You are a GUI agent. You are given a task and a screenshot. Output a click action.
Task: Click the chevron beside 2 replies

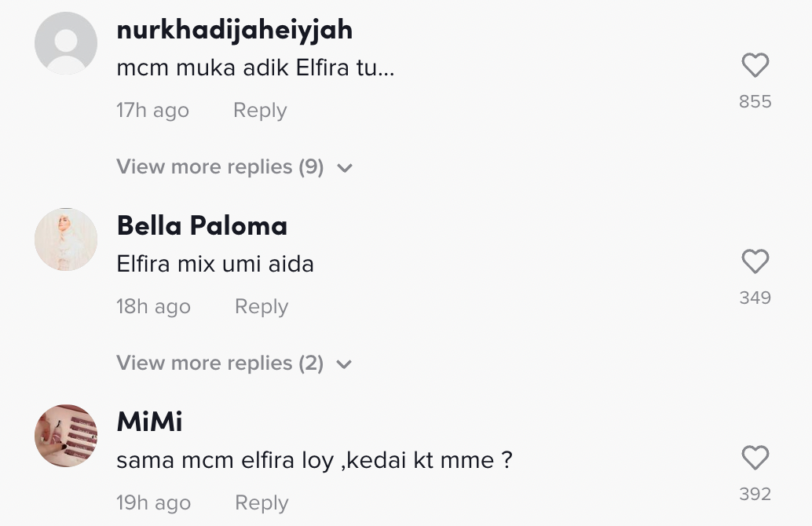[x=344, y=364]
